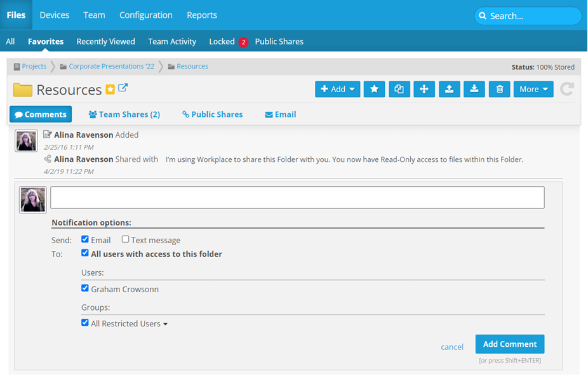The width and height of the screenshot is (588, 376).
Task: Click the copy folder icon button
Action: (399, 90)
